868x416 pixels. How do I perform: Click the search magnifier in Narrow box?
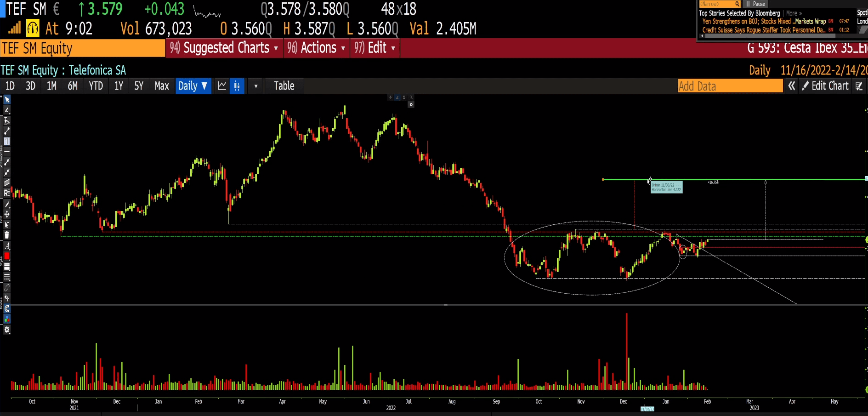(x=737, y=4)
